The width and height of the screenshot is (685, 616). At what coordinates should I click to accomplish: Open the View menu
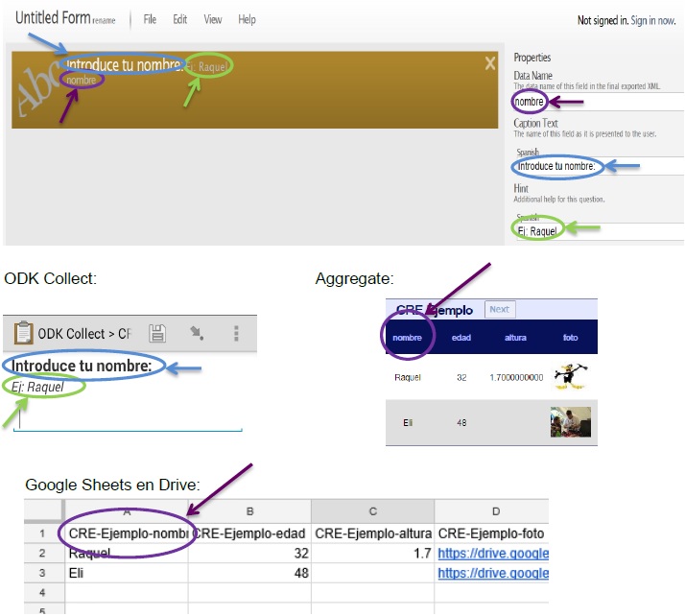(x=213, y=19)
